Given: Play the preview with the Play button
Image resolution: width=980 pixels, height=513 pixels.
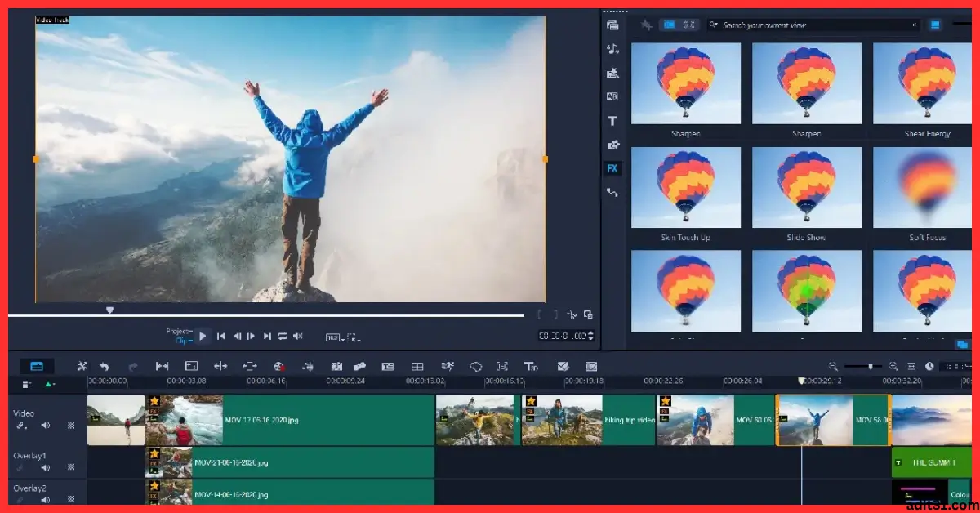Looking at the screenshot, I should pyautogui.click(x=203, y=336).
